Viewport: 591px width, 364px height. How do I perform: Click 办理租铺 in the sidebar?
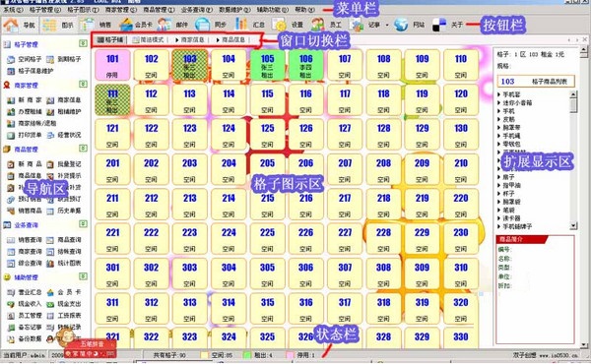(25, 112)
